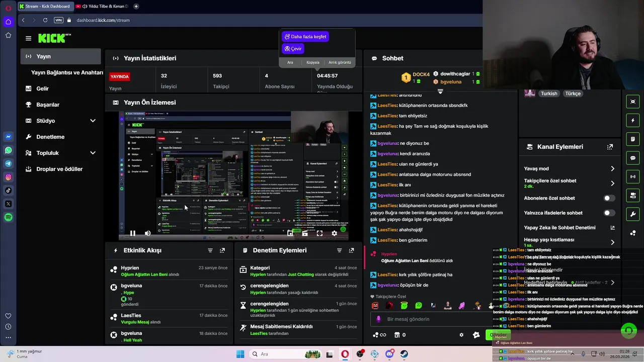Image resolution: width=644 pixels, height=362 pixels.
Task: Select Kopyala in the popup
Action: (x=313, y=62)
